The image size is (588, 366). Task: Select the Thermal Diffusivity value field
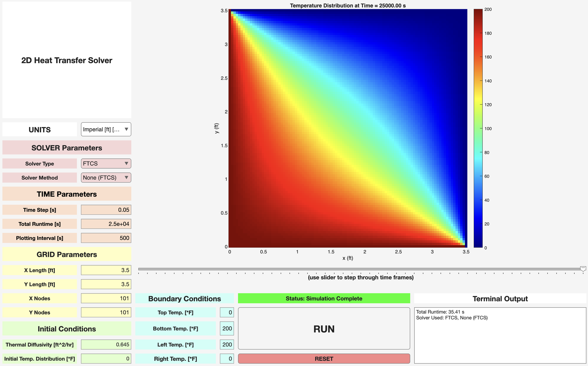click(106, 344)
